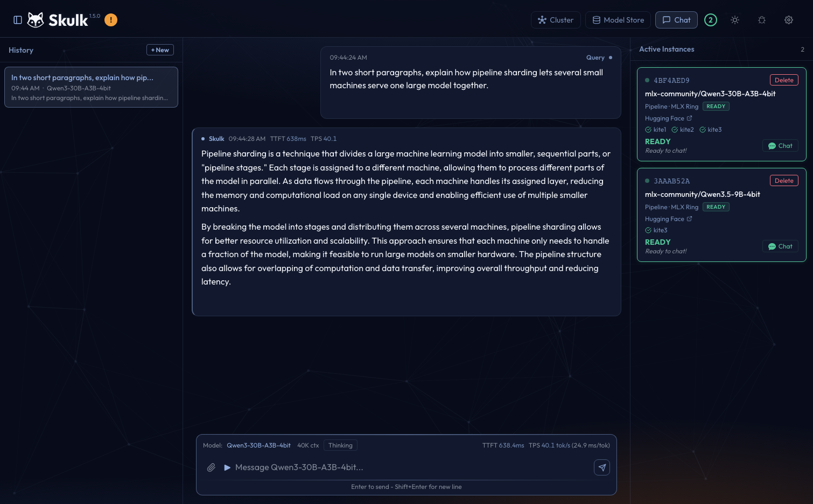Open Hugging Face link for Qwen3-30B-A3B-4bit
Image resolution: width=813 pixels, height=504 pixels.
[x=668, y=118]
